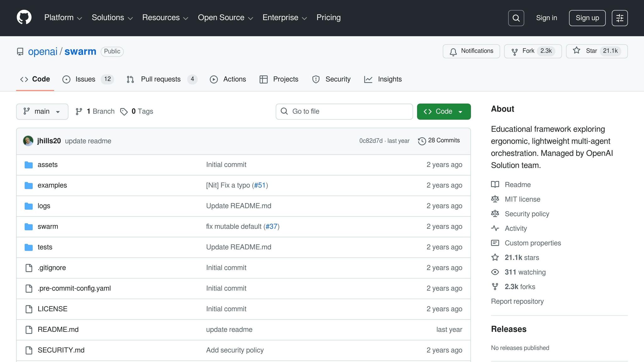
Task: Open the Insights tab
Action: coord(389,79)
